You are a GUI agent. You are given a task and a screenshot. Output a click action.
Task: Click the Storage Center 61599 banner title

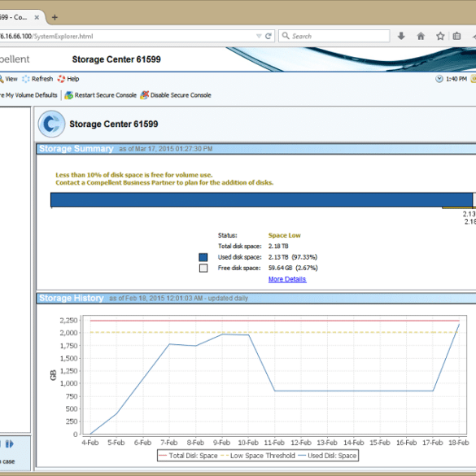(x=116, y=59)
